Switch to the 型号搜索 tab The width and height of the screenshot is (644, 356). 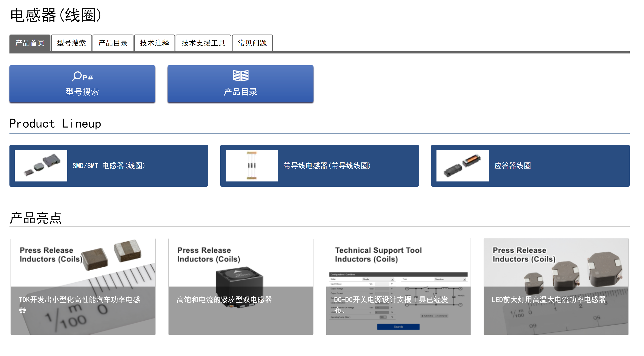tap(71, 43)
